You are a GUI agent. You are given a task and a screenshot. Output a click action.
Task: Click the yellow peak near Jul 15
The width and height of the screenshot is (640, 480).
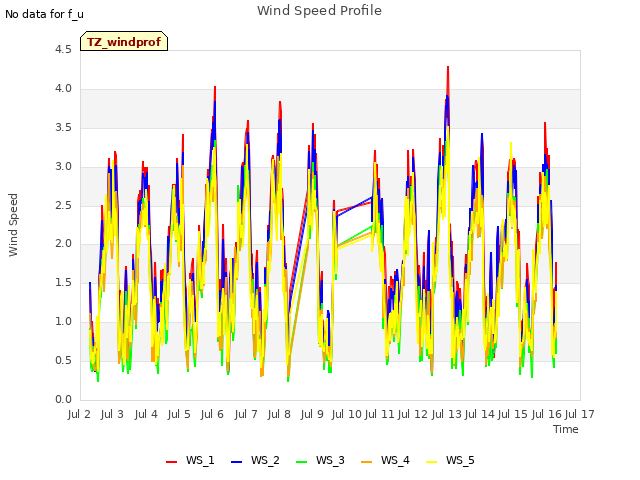pos(511,144)
